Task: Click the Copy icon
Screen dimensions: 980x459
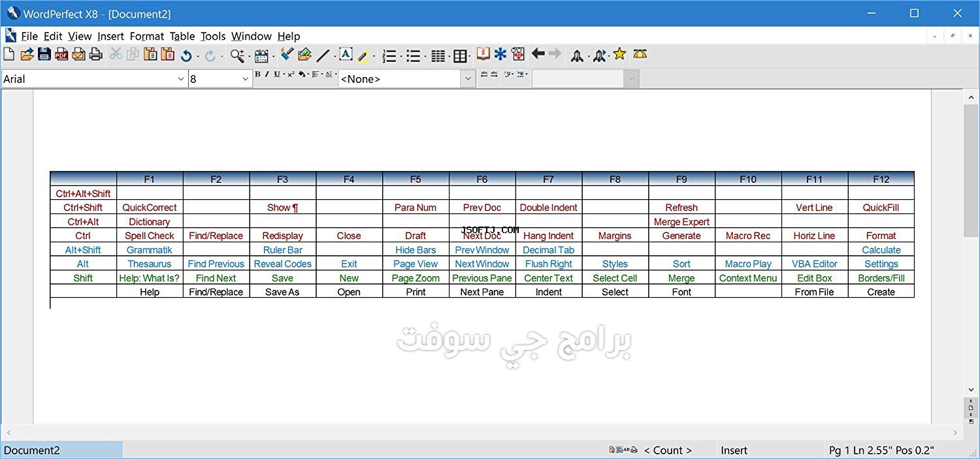Action: pyautogui.click(x=133, y=55)
